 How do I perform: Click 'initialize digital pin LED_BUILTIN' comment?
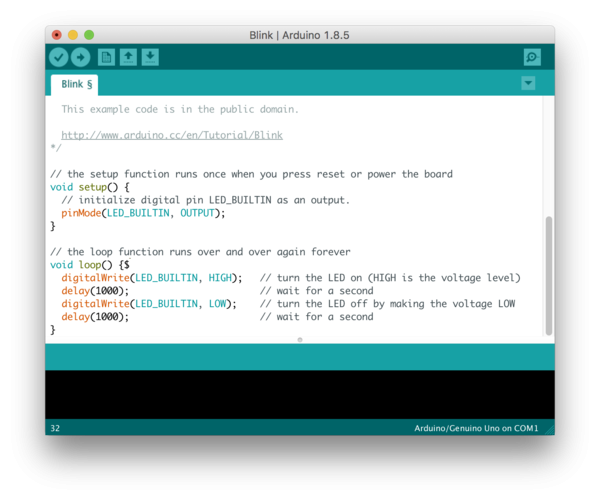pos(206,200)
